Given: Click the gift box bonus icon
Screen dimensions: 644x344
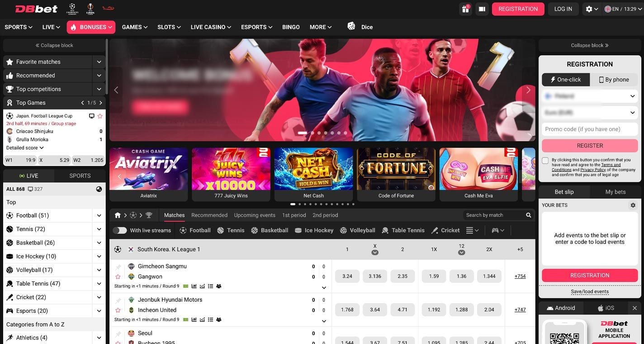Looking at the screenshot, I should [465, 9].
